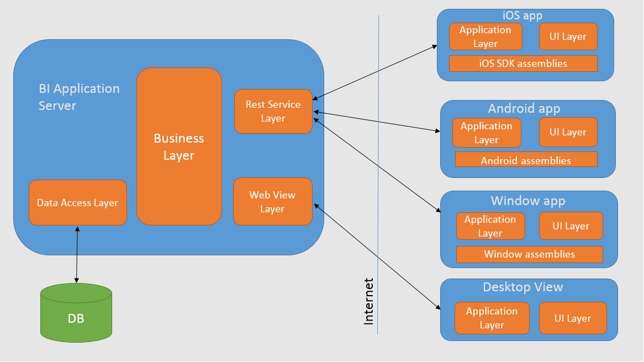Viewport: 644px width, 362px height.
Task: Click UI Layer inside Window app
Action: click(x=571, y=226)
